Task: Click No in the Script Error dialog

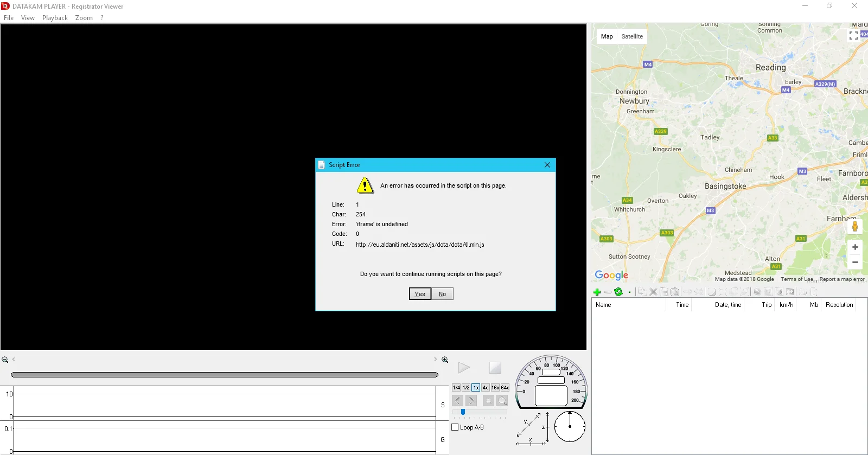Action: tap(442, 294)
